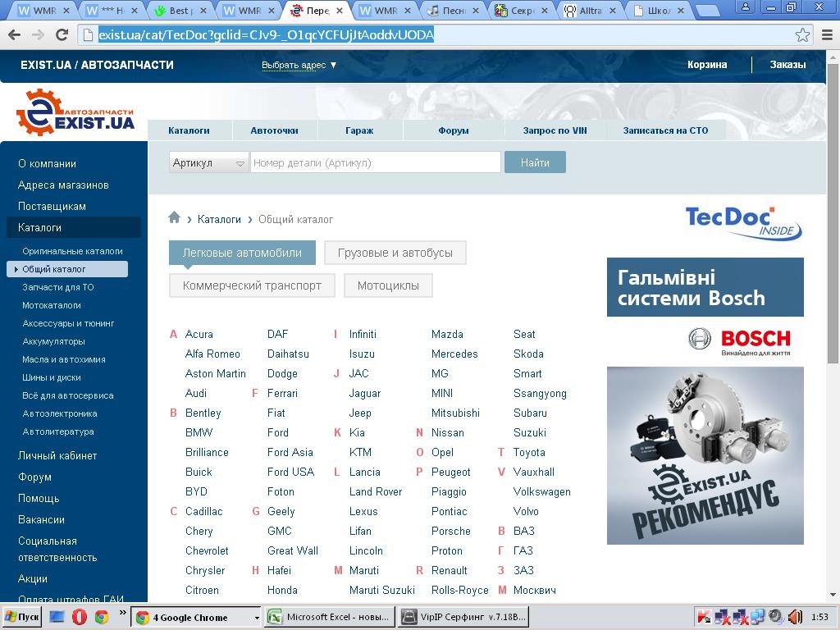The image size is (840, 630).
Task: Select the Грузовые и автобусы tab
Action: [x=395, y=253]
